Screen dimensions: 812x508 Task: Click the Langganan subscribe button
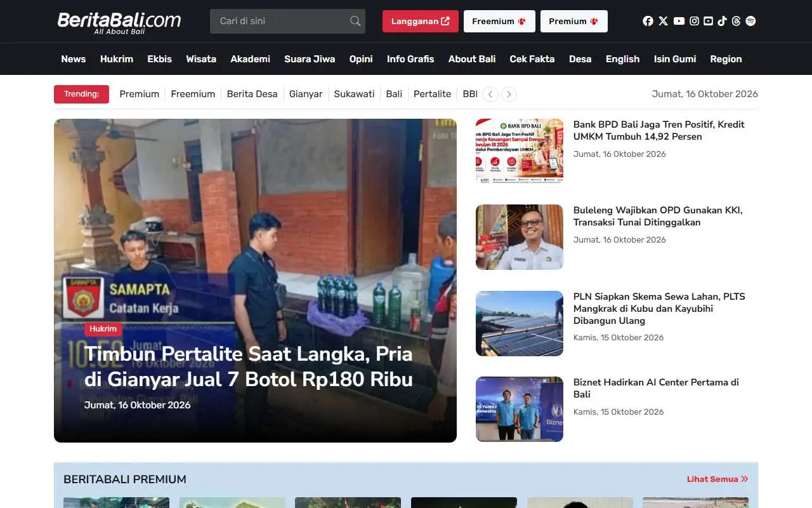pyautogui.click(x=421, y=21)
